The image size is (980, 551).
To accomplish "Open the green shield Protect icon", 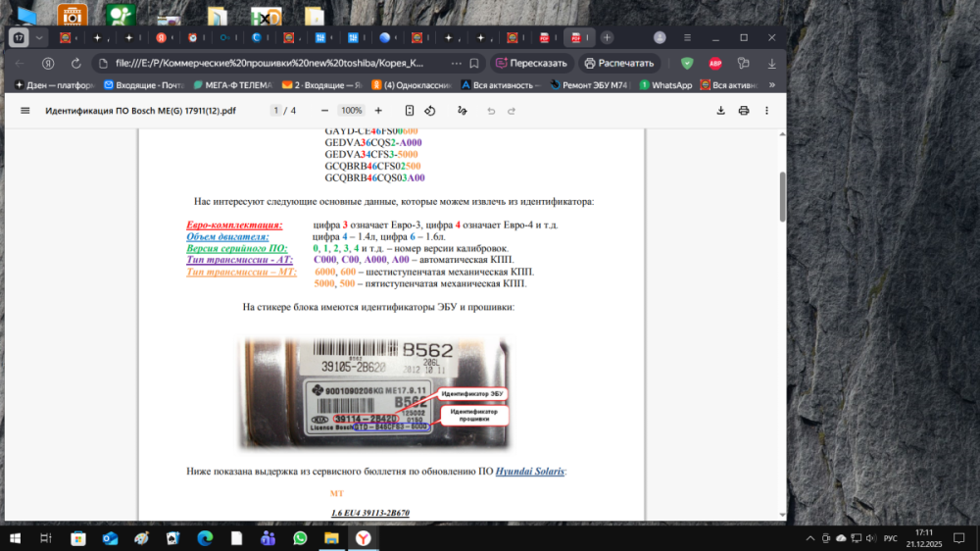I will point(687,63).
